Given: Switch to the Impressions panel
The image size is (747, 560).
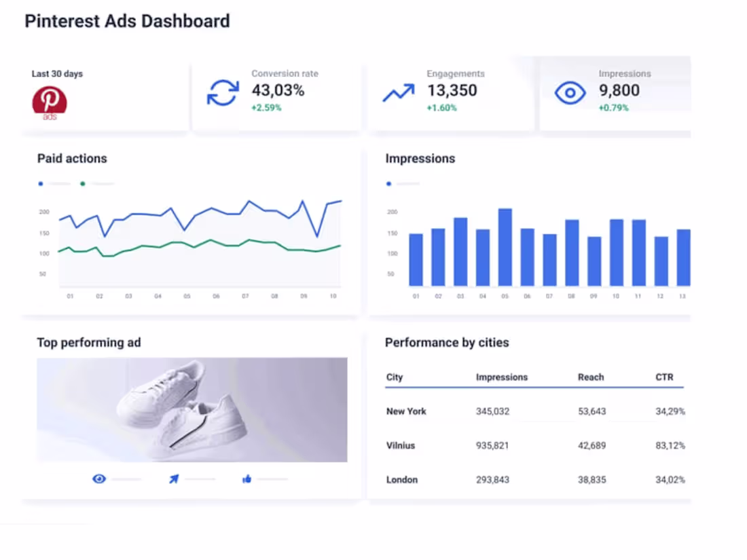Looking at the screenshot, I should (420, 158).
